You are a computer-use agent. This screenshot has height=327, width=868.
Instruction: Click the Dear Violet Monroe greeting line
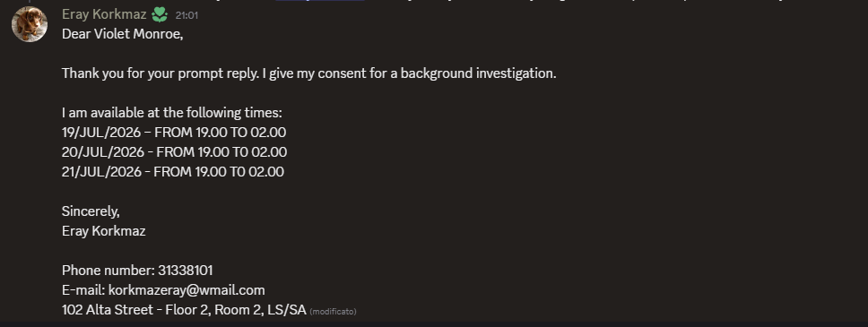[x=122, y=34]
